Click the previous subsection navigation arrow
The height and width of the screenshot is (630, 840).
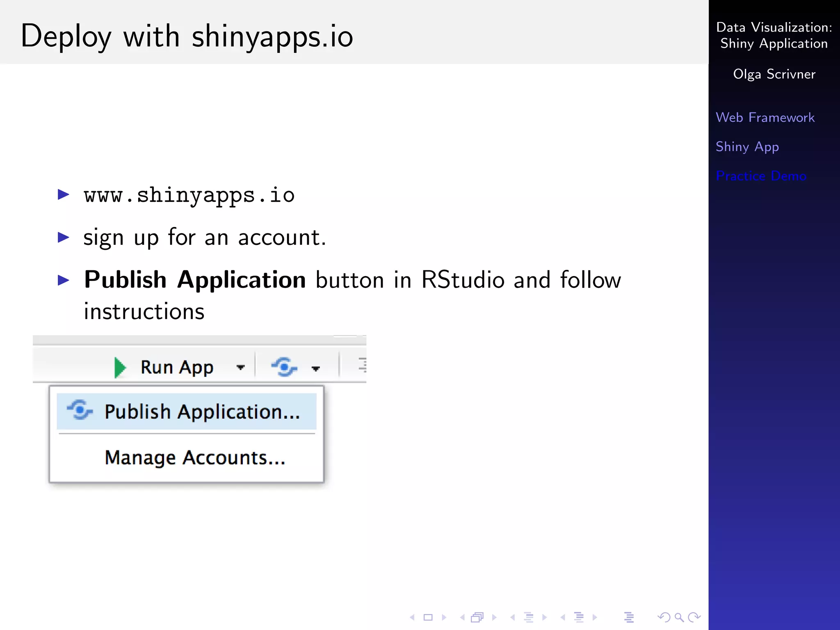pos(512,617)
